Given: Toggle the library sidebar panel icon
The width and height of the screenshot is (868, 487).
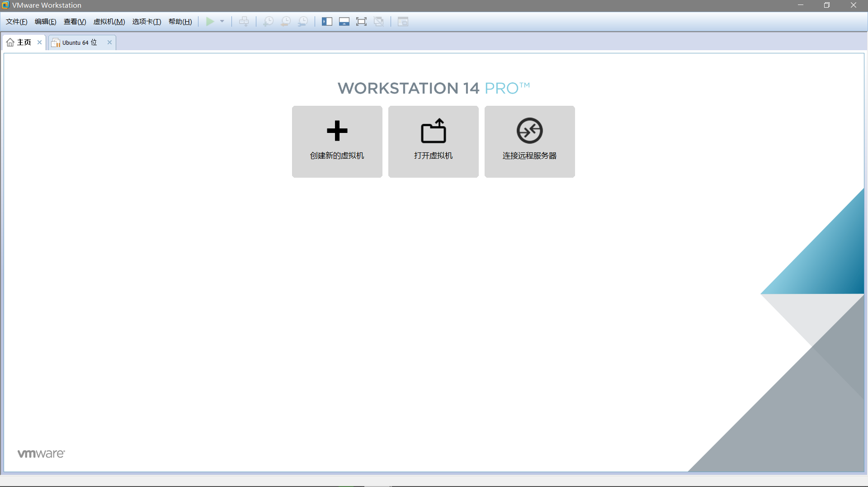Looking at the screenshot, I should pyautogui.click(x=327, y=21).
